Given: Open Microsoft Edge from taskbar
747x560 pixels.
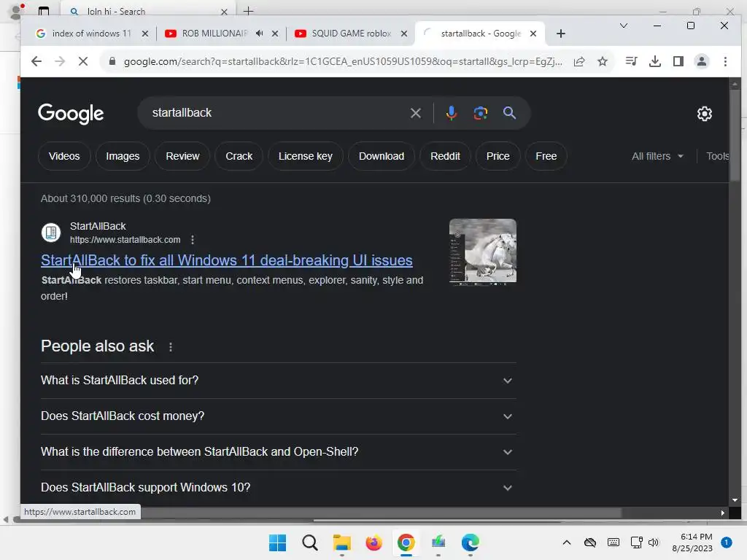Looking at the screenshot, I should [x=471, y=542].
